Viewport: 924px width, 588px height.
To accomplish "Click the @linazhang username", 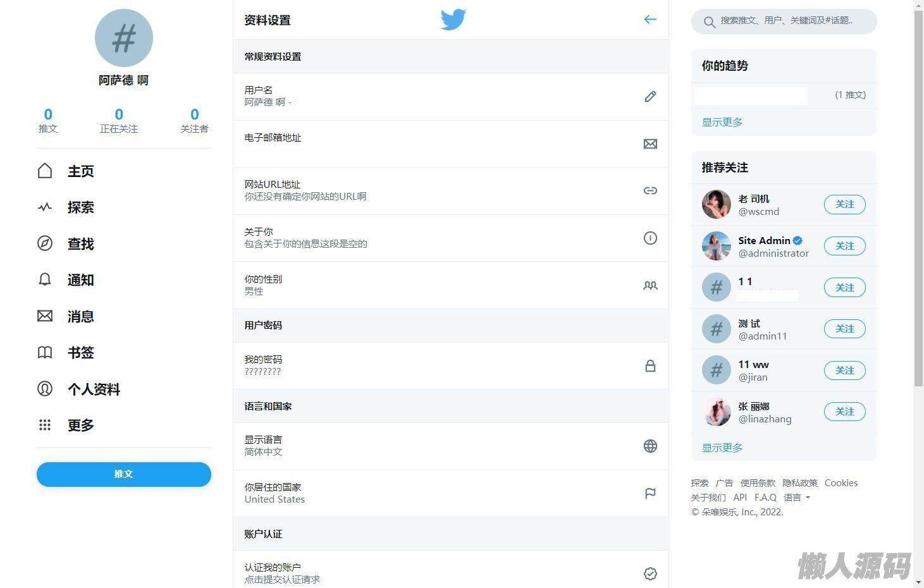I will [x=765, y=419].
